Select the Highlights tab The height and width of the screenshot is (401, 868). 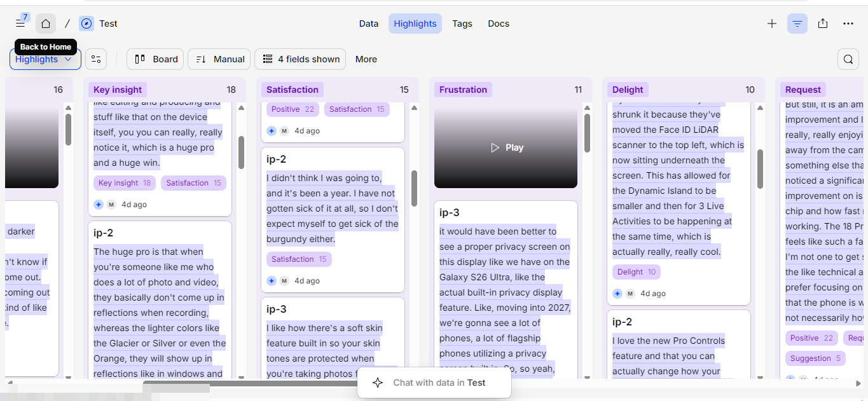click(415, 24)
